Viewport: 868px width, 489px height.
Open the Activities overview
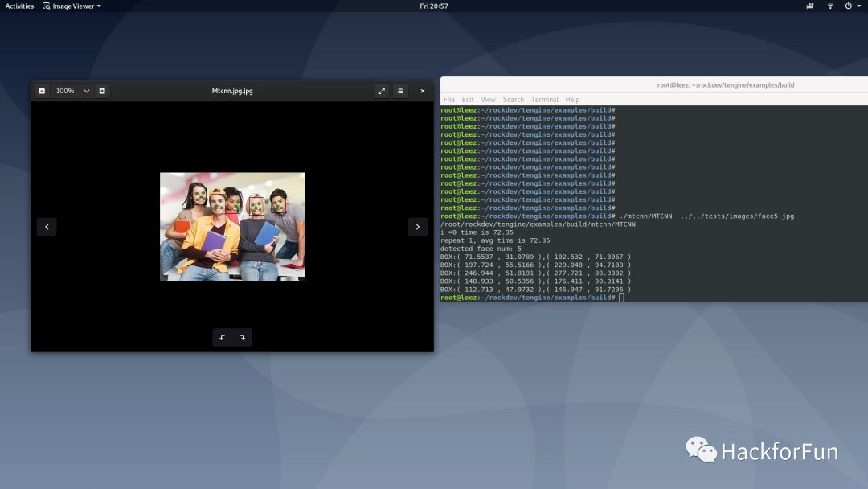(19, 6)
